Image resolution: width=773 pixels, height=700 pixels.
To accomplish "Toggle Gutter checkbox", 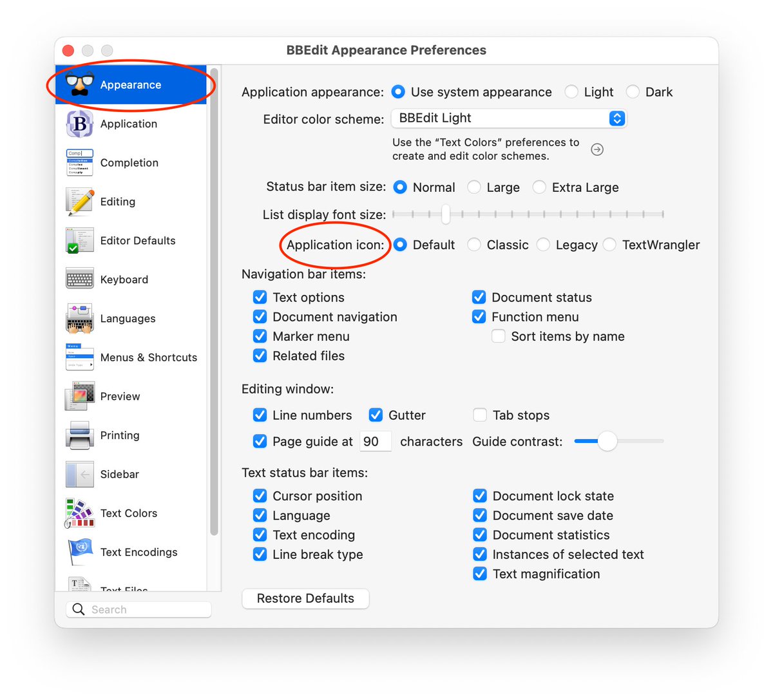I will tap(376, 415).
